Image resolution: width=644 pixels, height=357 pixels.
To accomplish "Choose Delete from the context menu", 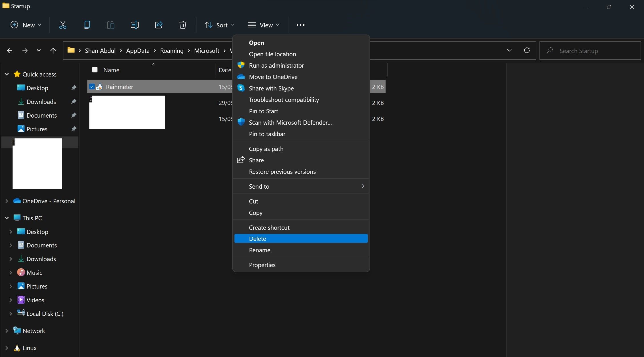I will pyautogui.click(x=301, y=239).
